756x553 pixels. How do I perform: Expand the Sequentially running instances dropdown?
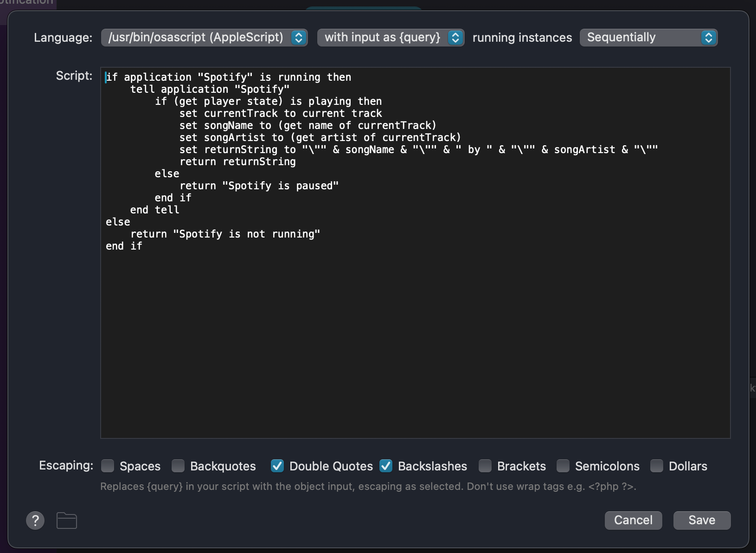[x=648, y=38]
